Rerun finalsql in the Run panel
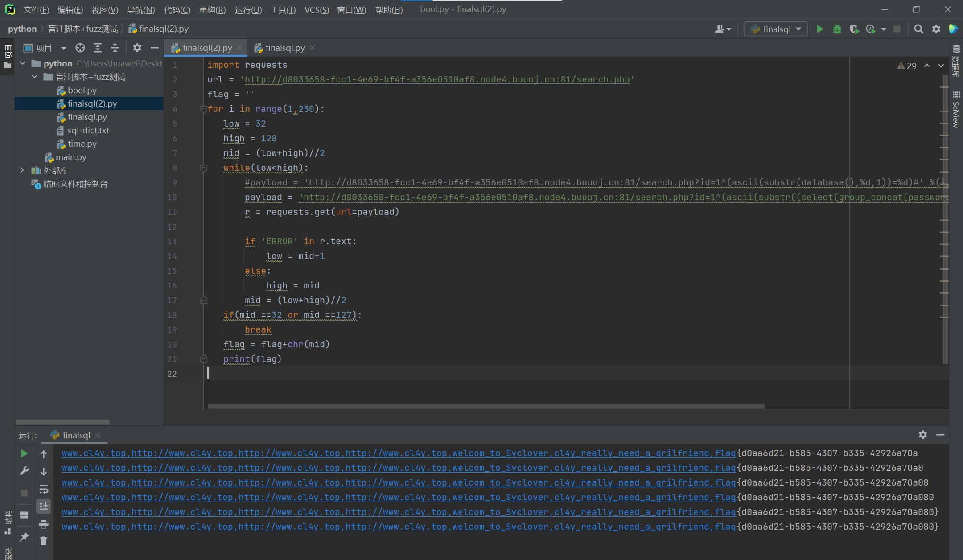Screen dimensions: 963x560 pos(24,453)
